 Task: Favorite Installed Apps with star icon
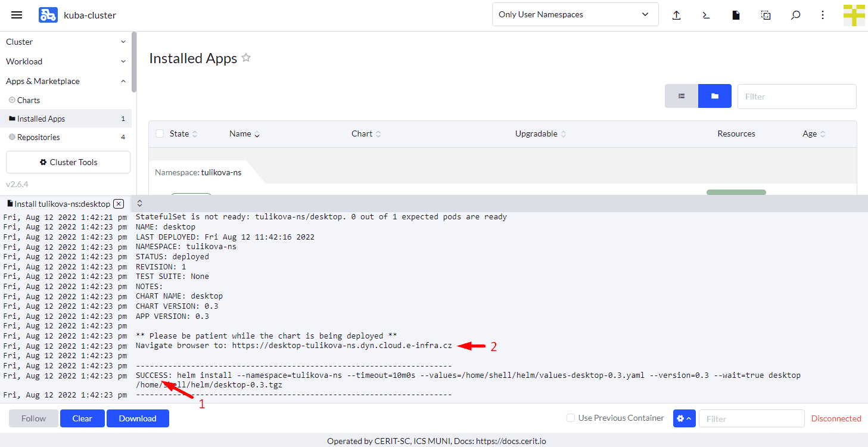(x=246, y=58)
